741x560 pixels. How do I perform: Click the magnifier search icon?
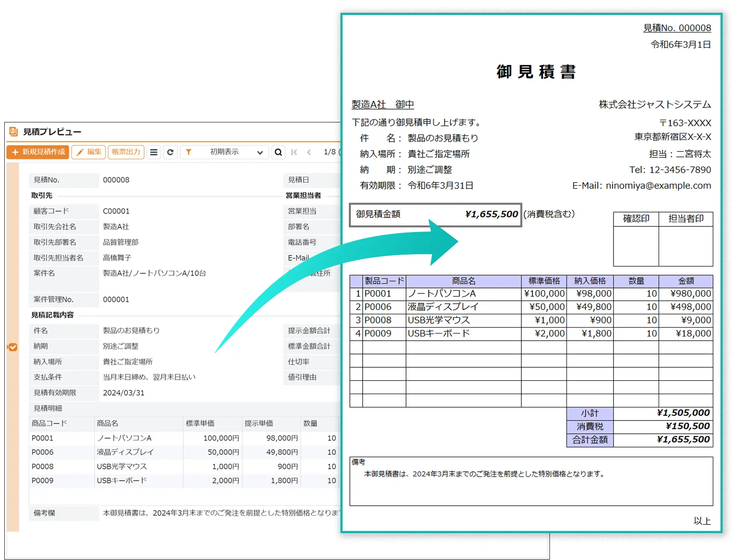pyautogui.click(x=278, y=152)
